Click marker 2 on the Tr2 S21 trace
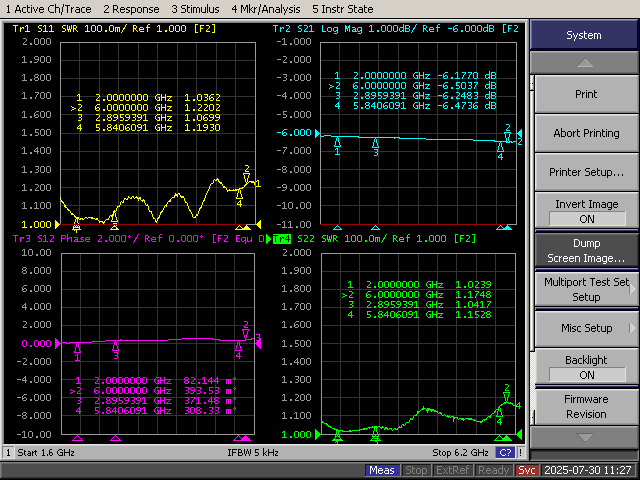 507,133
